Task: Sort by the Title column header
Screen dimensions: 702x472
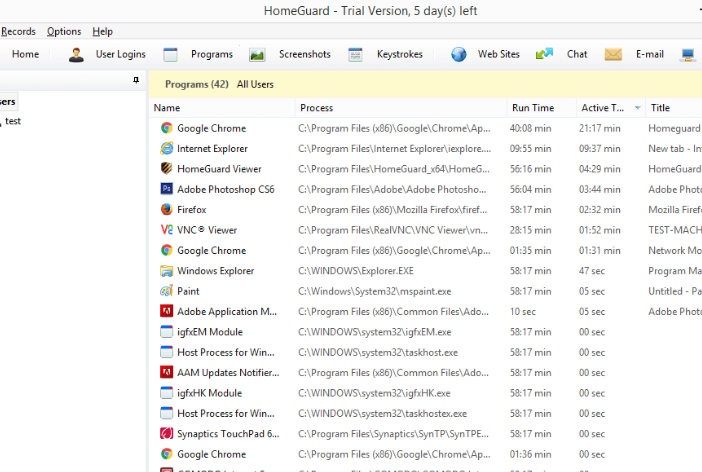Action: [x=674, y=108]
